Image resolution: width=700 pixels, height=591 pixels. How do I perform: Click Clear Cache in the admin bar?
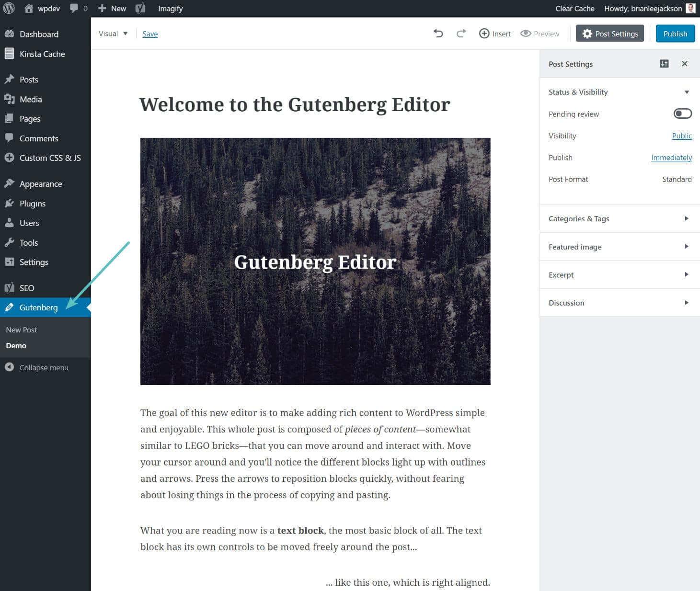coord(574,8)
